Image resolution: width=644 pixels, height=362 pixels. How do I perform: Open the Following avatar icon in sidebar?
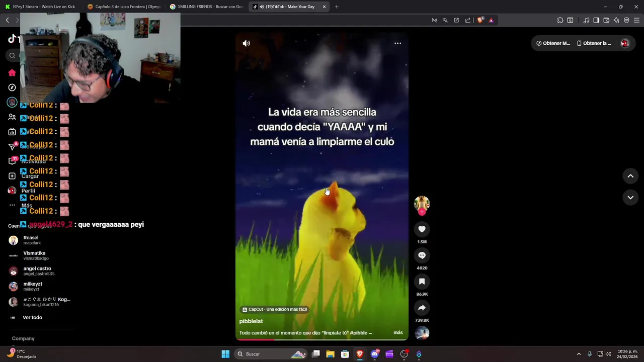tap(12, 102)
